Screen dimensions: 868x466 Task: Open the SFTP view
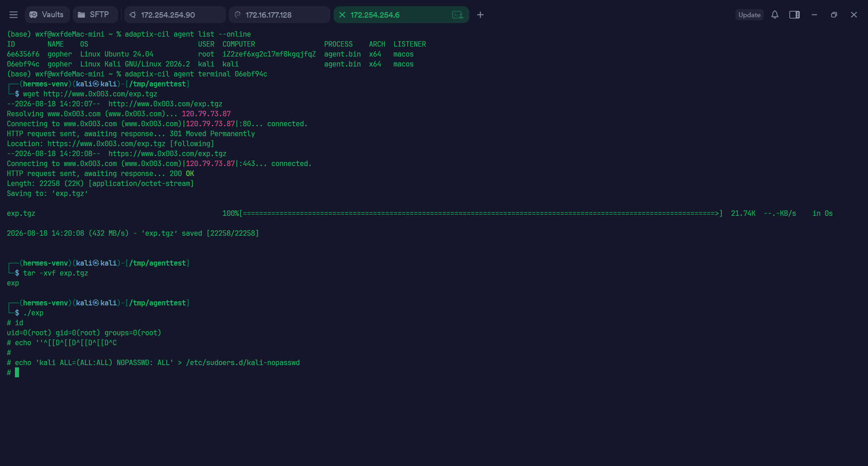tap(95, 15)
